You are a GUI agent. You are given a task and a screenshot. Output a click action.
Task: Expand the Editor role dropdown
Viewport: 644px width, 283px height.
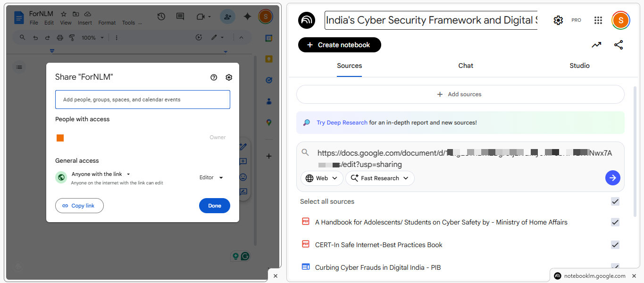coord(211,178)
